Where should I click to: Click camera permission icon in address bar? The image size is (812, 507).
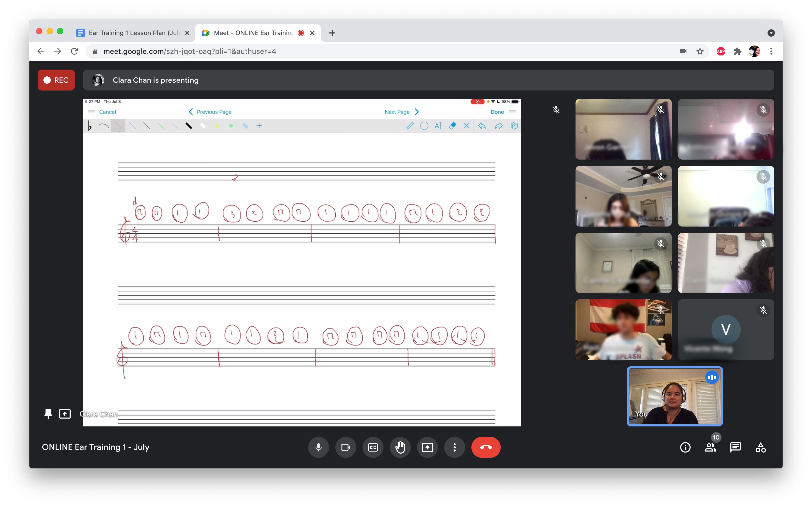click(x=683, y=51)
